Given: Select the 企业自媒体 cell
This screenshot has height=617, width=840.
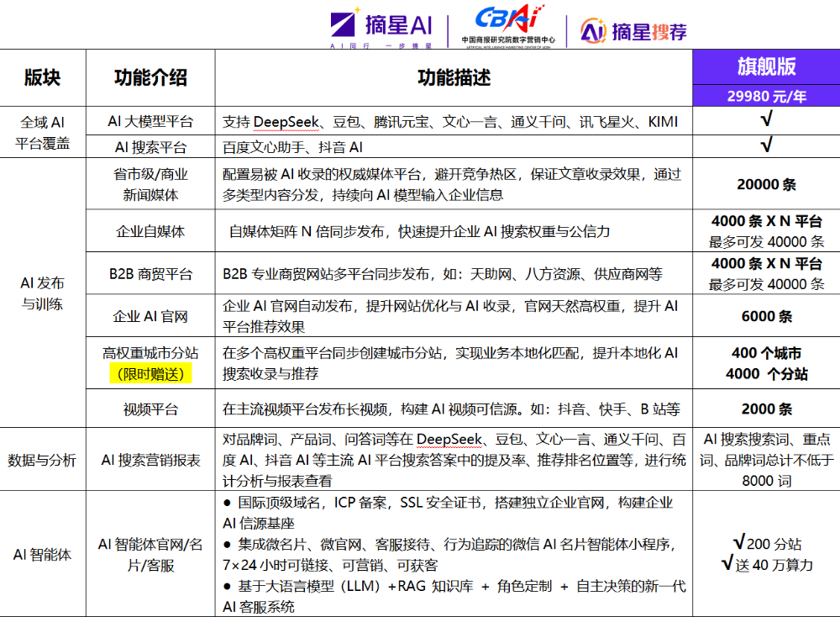Looking at the screenshot, I should [x=150, y=231].
